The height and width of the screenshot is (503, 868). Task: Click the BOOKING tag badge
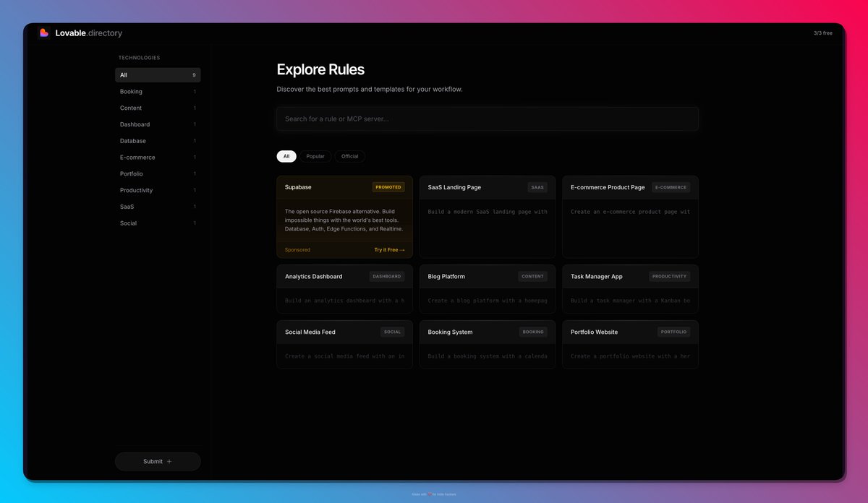533,332
